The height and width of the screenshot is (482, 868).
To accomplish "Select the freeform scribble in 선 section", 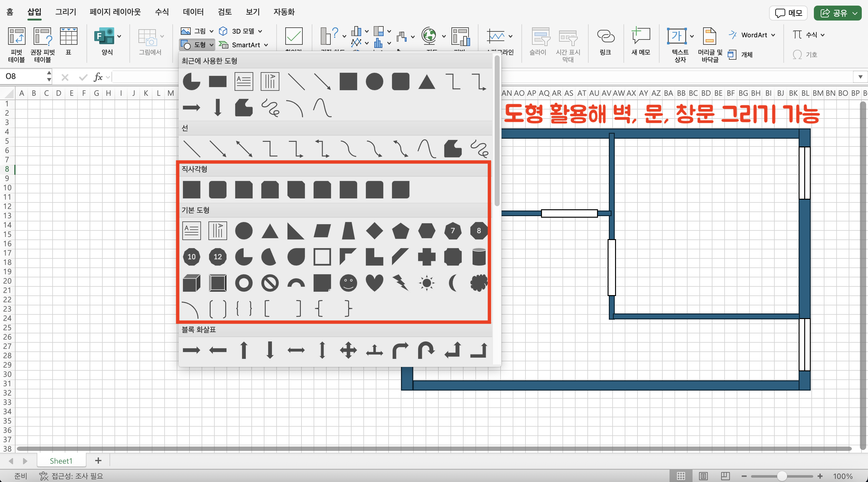I will pos(479,149).
